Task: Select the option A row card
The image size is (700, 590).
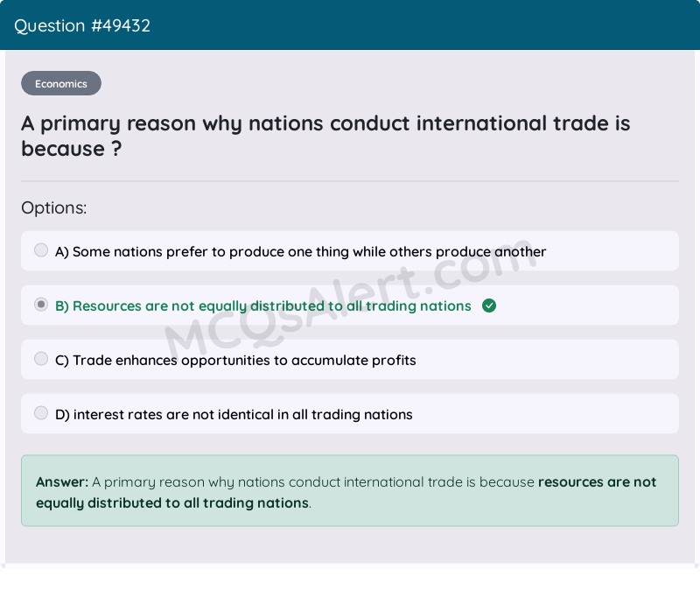Action: [x=350, y=250]
